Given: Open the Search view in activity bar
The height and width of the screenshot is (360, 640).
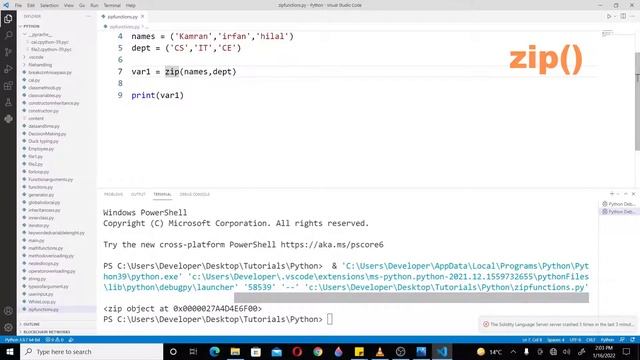Looking at the screenshot, I should (8, 36).
